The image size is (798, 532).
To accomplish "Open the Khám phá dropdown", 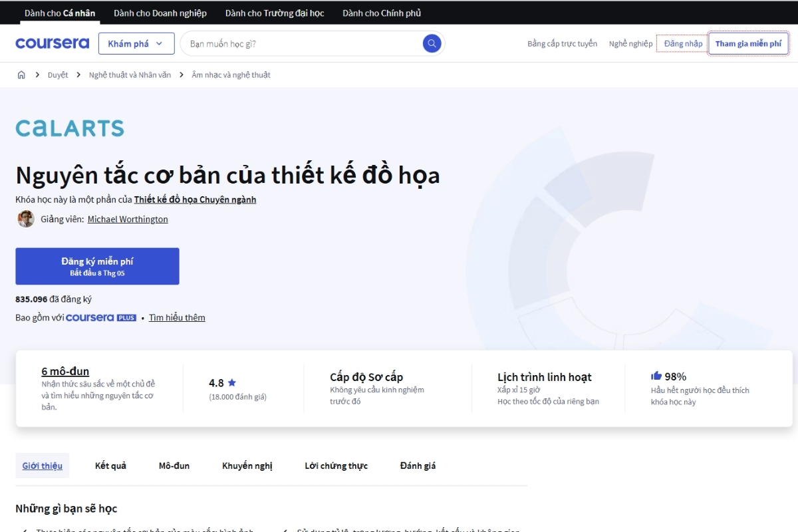I will coord(135,43).
